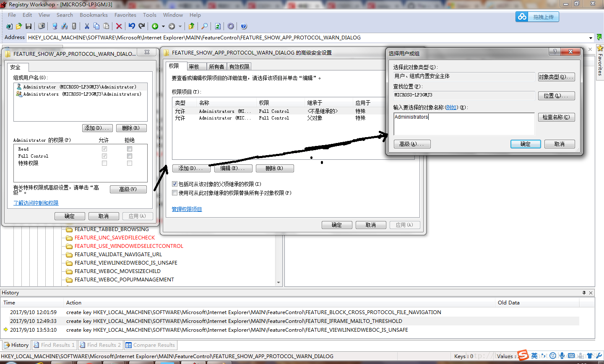Toggle the 特殊权限 allow checkbox
604x364 pixels.
[x=104, y=163]
